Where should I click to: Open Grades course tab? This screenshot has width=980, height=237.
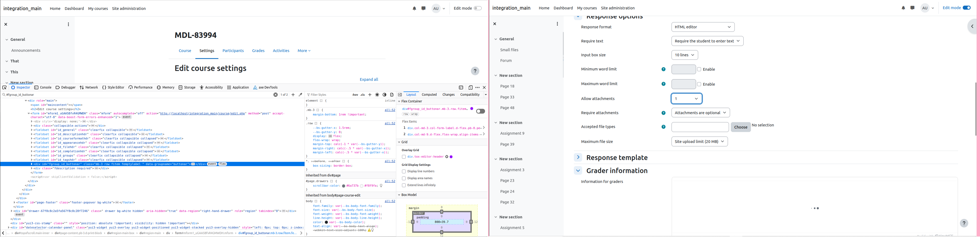click(258, 51)
